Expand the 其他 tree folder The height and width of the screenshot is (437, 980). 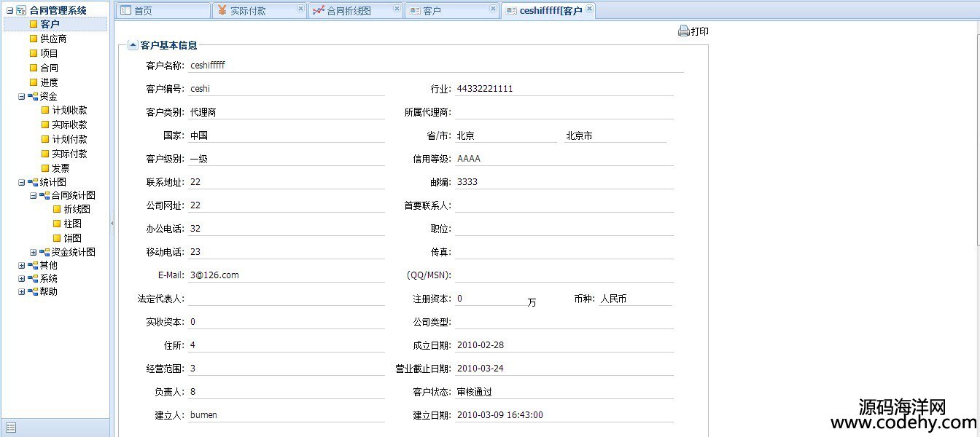21,265
